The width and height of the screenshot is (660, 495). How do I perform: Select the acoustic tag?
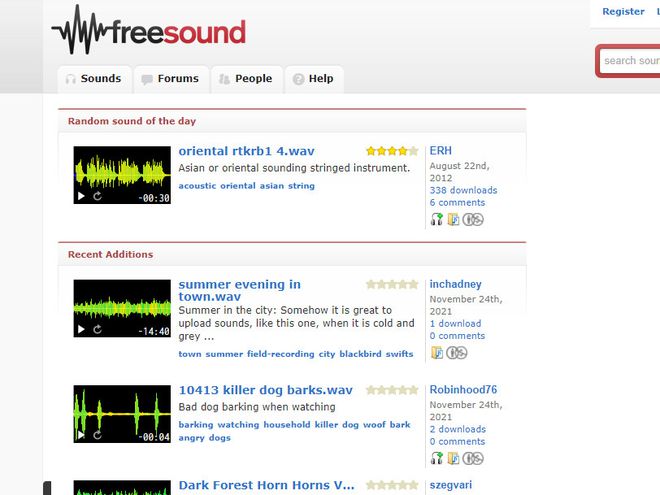(197, 186)
